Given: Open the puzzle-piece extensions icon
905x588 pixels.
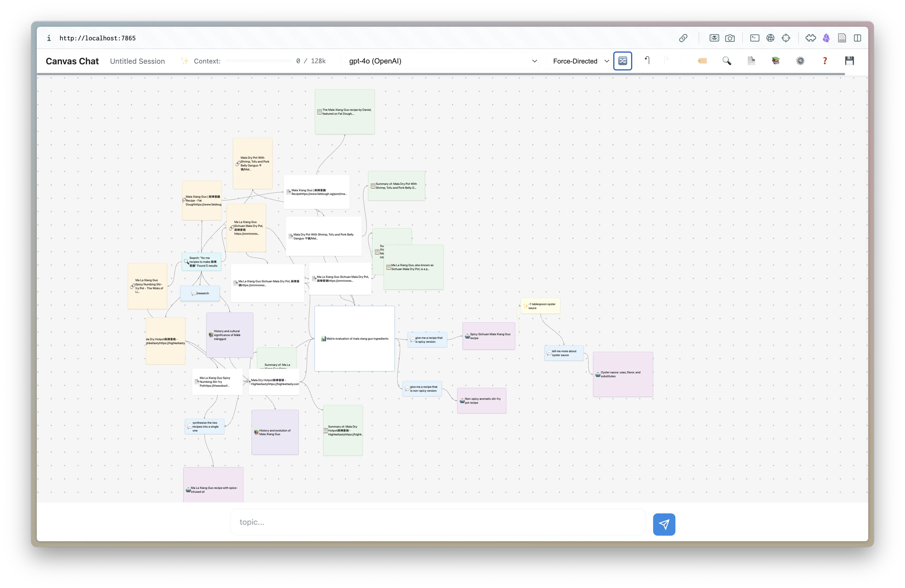Looking at the screenshot, I should click(810, 38).
